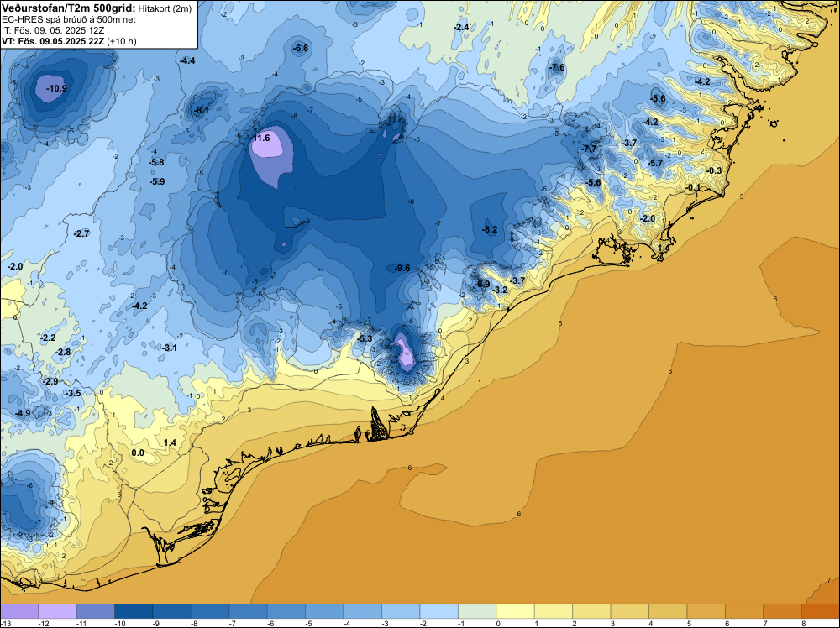840x628 pixels.
Task: Click the -3.1 temperature label
Action: pos(170,348)
